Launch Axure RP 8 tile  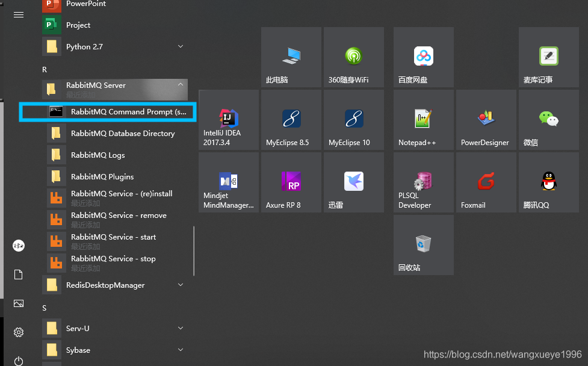(x=291, y=182)
